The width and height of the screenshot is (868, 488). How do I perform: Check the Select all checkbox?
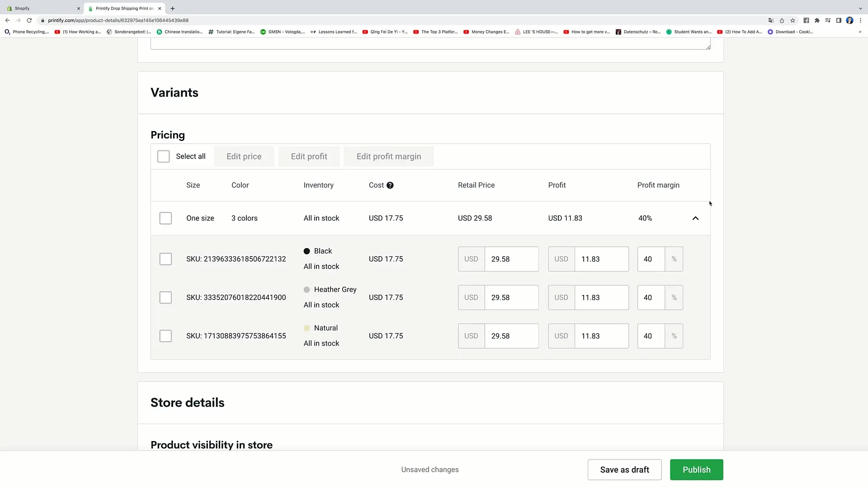point(163,156)
